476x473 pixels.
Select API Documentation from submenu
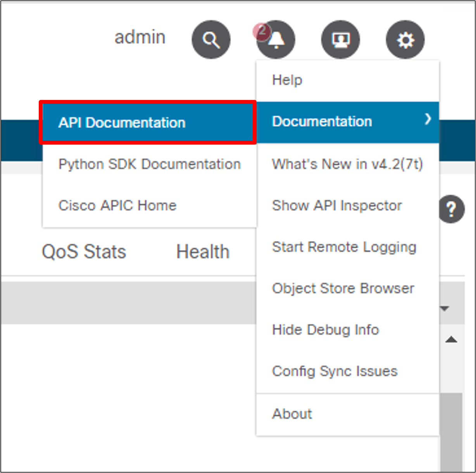coord(122,123)
